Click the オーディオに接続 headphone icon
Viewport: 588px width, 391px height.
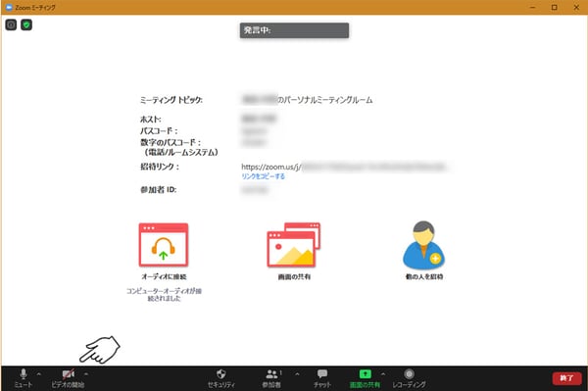164,245
